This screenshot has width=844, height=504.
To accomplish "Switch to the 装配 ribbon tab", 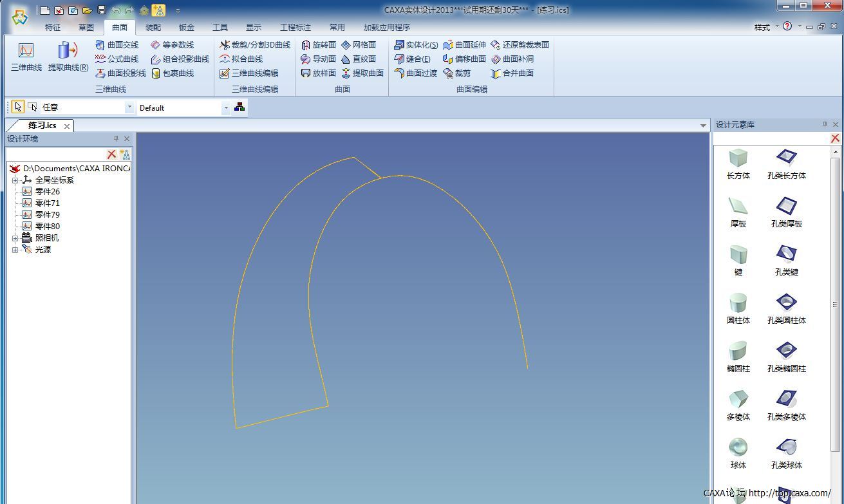I will click(153, 27).
